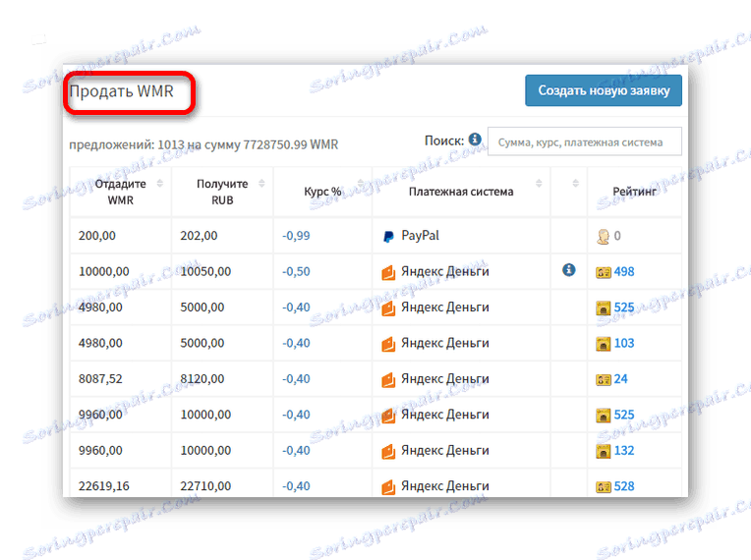Click Яндекс Деньги wallet icon in the 8120,00 row
The height and width of the screenshot is (560, 751).
pyautogui.click(x=388, y=379)
